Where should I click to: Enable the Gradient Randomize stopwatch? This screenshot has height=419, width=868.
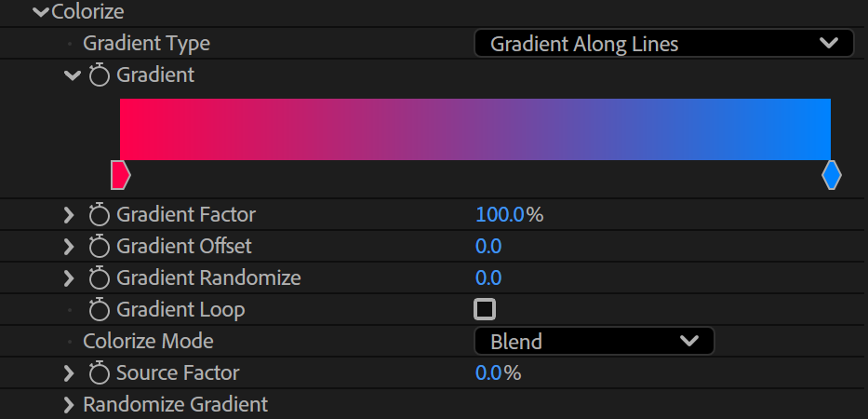(100, 278)
